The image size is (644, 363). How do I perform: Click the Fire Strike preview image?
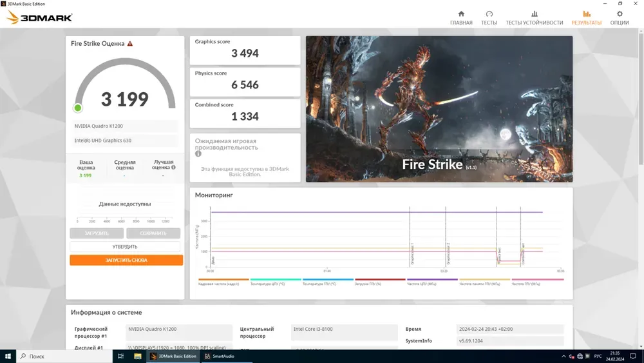tap(439, 108)
